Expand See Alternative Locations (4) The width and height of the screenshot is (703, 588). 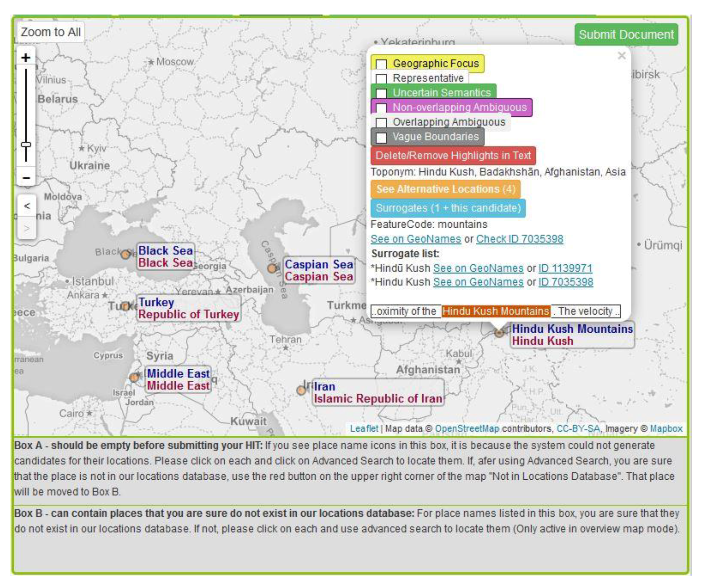(445, 189)
